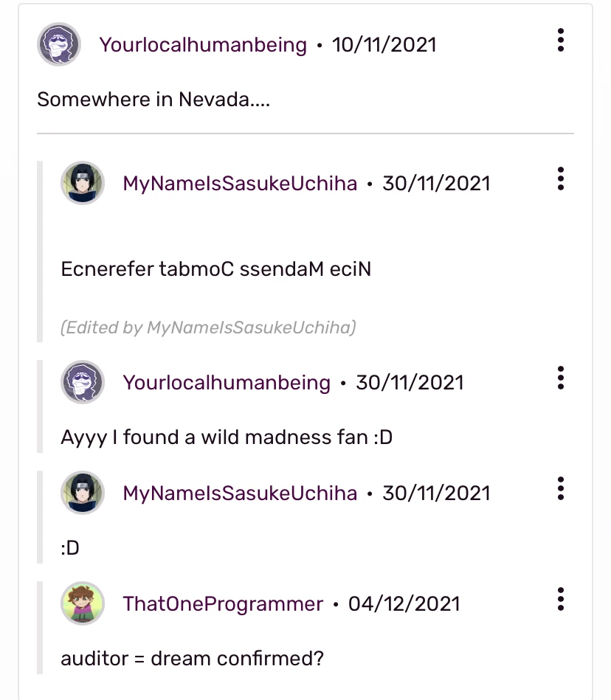Click the 'auditor = dream confirmed?' comment text

click(x=192, y=659)
